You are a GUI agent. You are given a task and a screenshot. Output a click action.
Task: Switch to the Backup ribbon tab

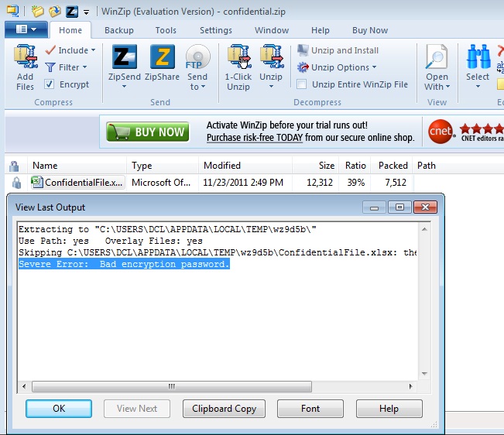[x=118, y=30]
